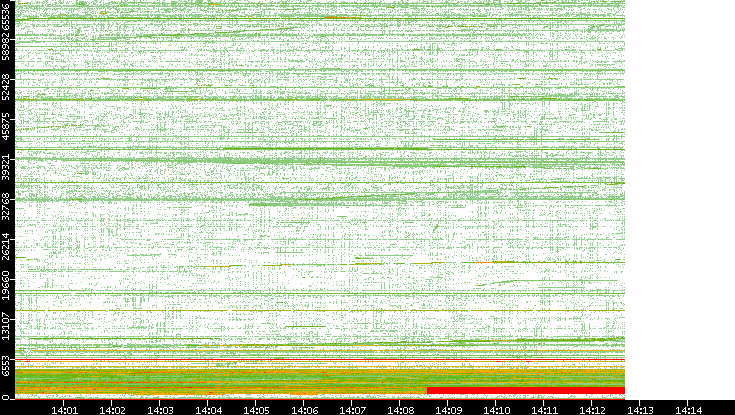The height and width of the screenshot is (415, 735).
Task: Click the 13107 vertical axis label
Action: pos(6,326)
